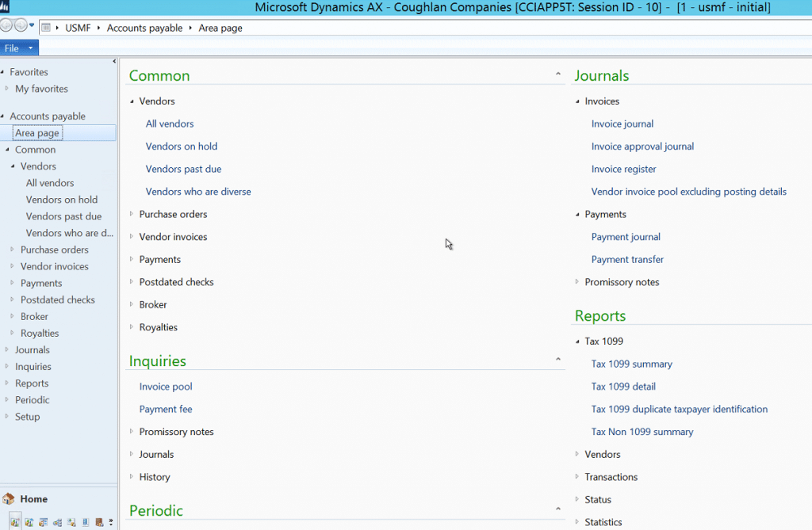The image size is (812, 530).
Task: Open Inquiries in the navigation pane
Action: tap(33, 367)
